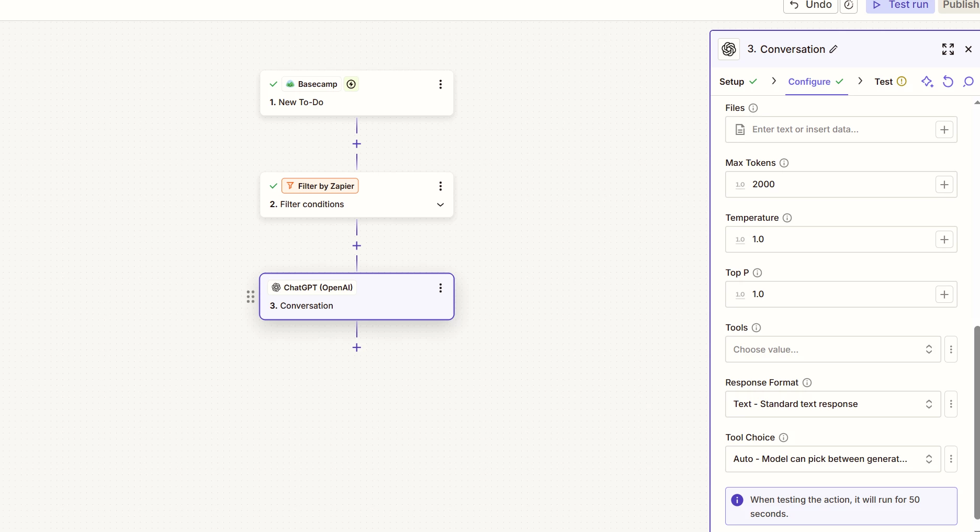Click the OpenAI logo in panel header
980x532 pixels.
pyautogui.click(x=729, y=49)
